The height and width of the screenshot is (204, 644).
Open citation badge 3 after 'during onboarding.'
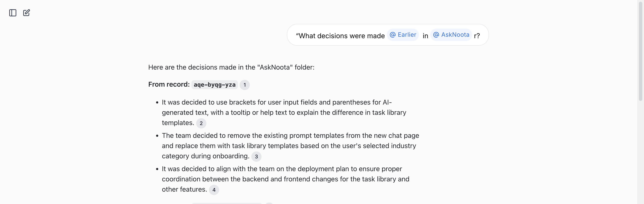point(256,157)
